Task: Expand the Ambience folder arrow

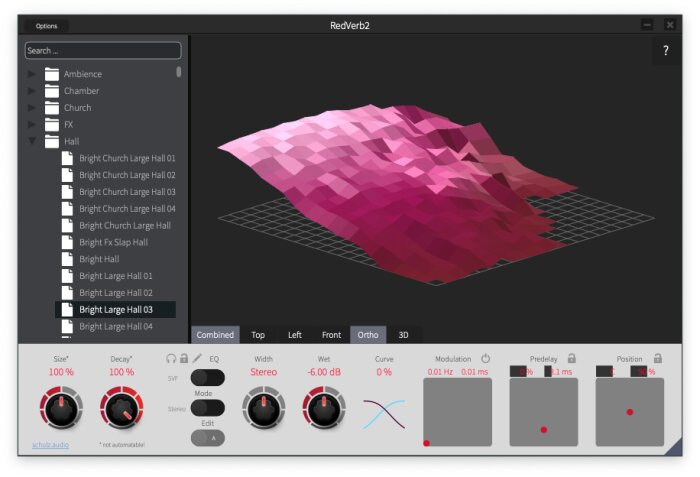Action: (31, 74)
